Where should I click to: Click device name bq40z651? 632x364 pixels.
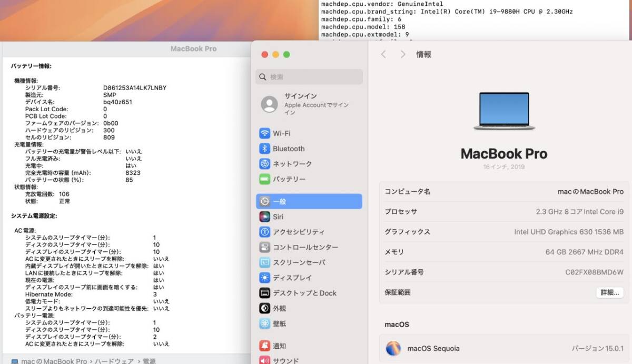pyautogui.click(x=117, y=102)
